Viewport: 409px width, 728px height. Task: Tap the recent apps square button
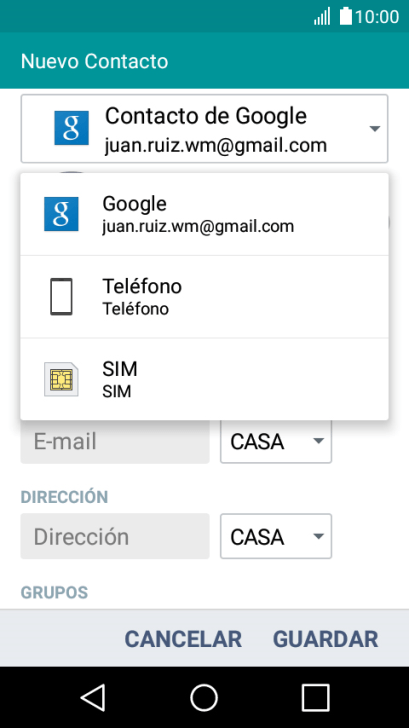coord(316,697)
